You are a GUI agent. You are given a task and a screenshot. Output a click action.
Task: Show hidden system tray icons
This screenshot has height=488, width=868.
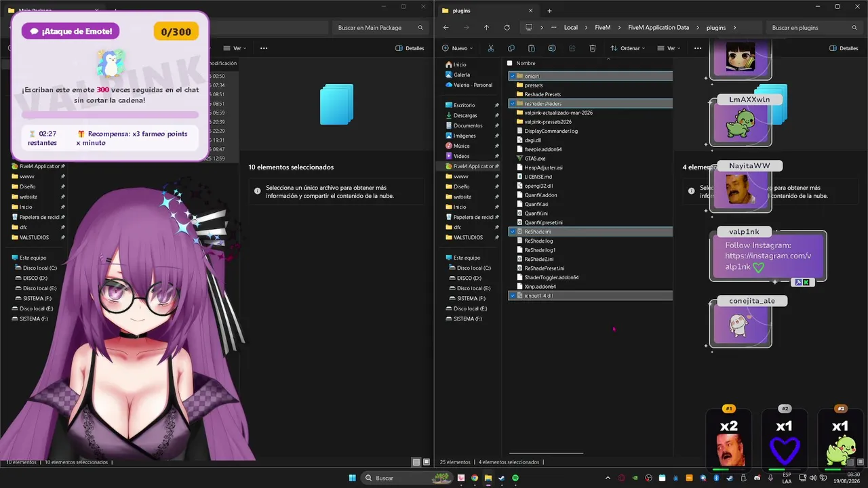[x=608, y=478]
